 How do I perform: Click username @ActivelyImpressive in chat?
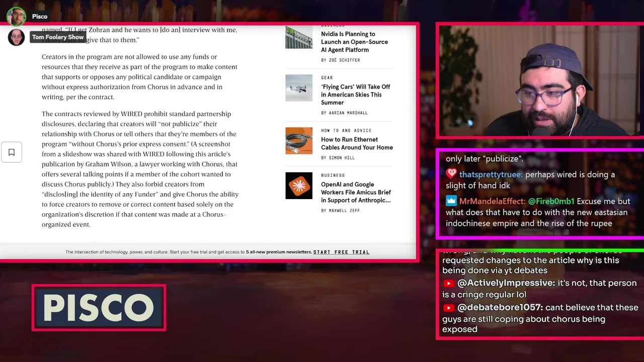[506, 283]
